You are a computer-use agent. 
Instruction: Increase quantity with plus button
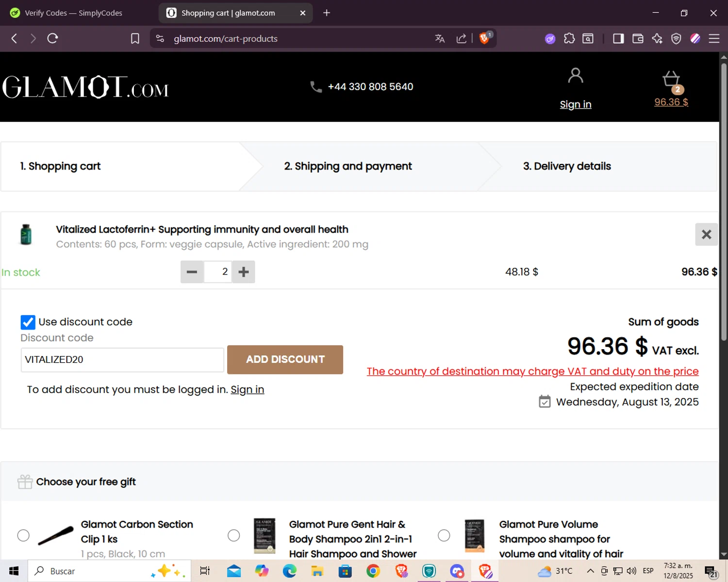[244, 272]
